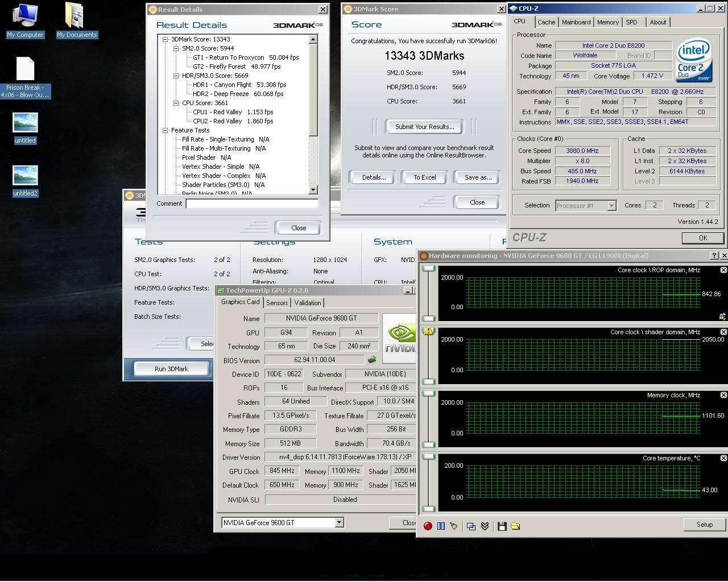Start recording log in Hardware monitoring
Viewport: 728px width, 582px height.
[x=428, y=526]
